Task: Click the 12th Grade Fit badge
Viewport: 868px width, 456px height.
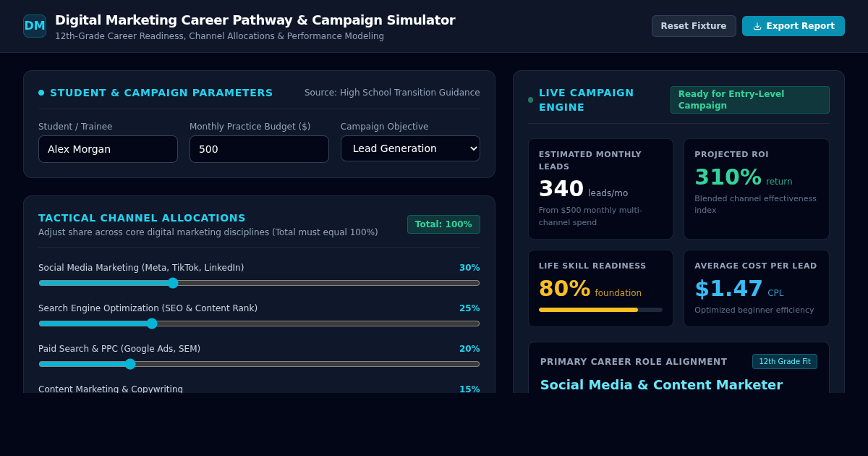Action: point(785,362)
